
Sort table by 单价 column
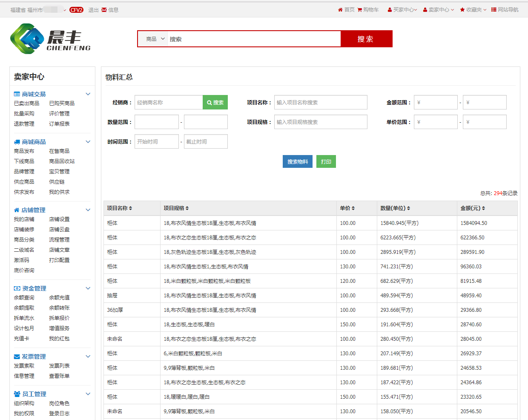click(x=353, y=208)
